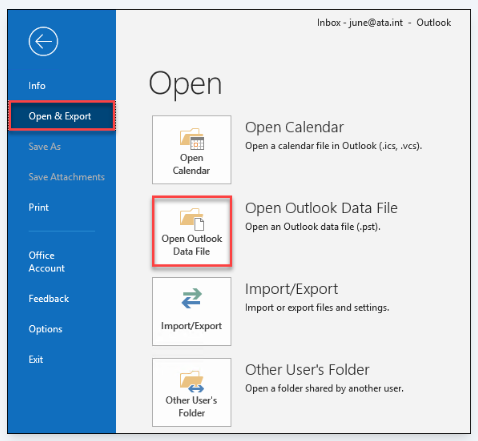Click 'Open a calendar file in Outlook (.ics, .vcs).' text

[x=334, y=146]
